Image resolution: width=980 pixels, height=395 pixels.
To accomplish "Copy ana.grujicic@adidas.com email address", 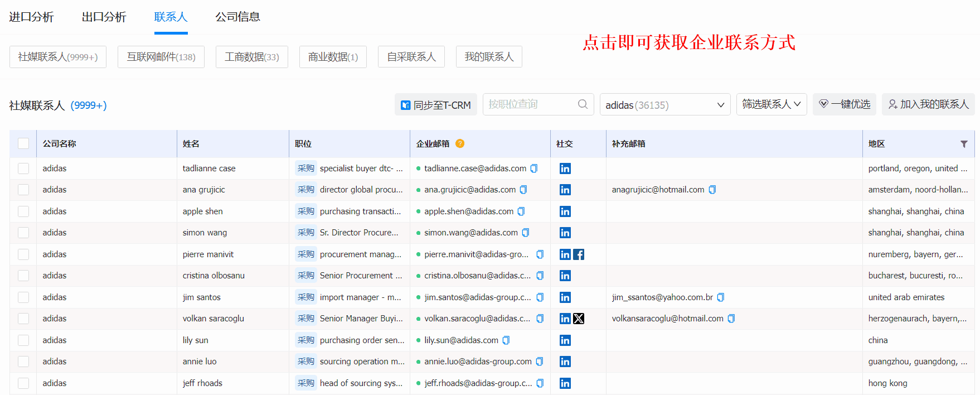I will coord(523,190).
